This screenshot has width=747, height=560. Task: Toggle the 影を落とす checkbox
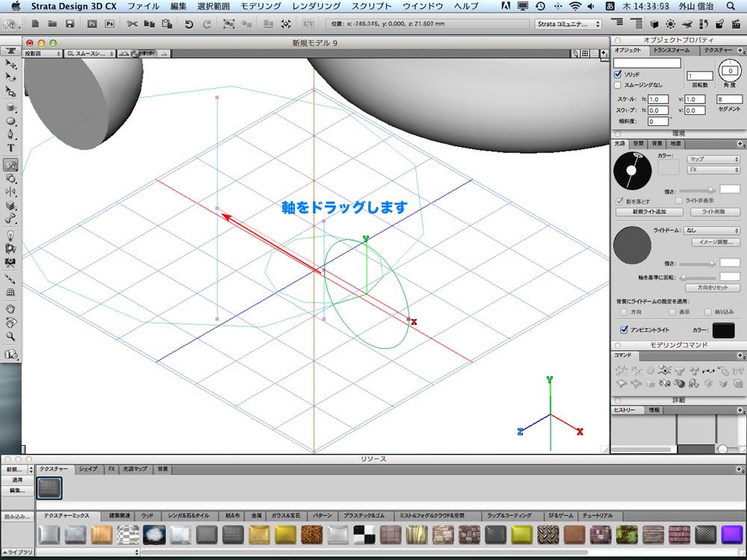(x=620, y=201)
